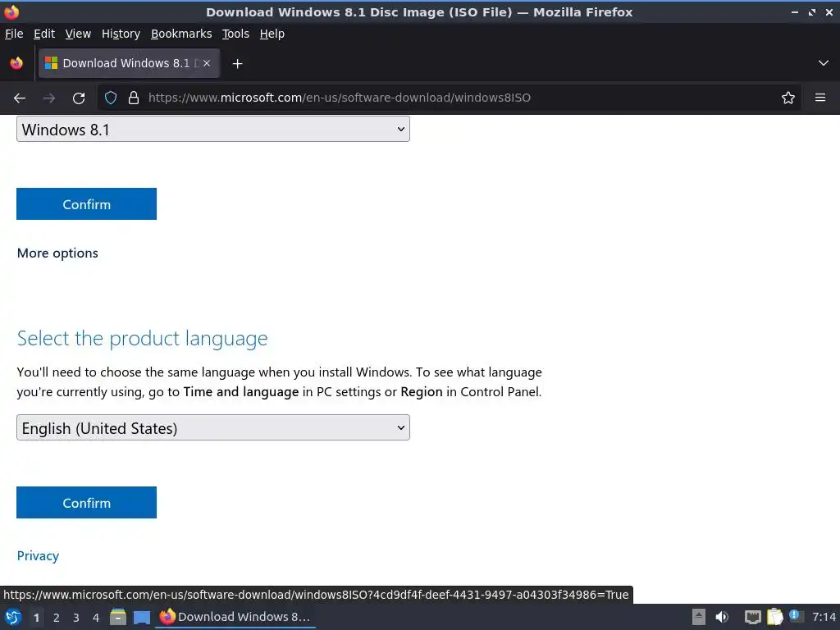Open a new tab with plus button
The width and height of the screenshot is (840, 630).
click(237, 64)
